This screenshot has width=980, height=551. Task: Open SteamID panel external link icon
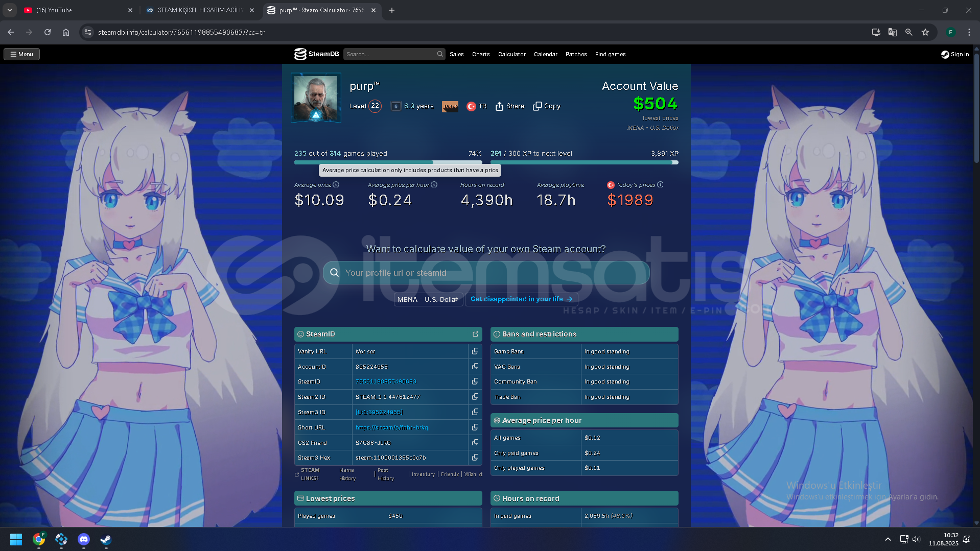(476, 334)
